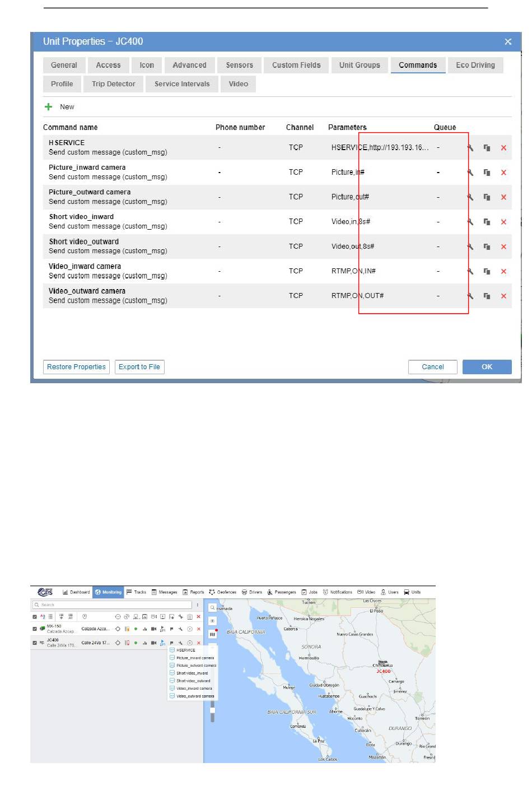Edit the Short video_inward command

(x=470, y=222)
